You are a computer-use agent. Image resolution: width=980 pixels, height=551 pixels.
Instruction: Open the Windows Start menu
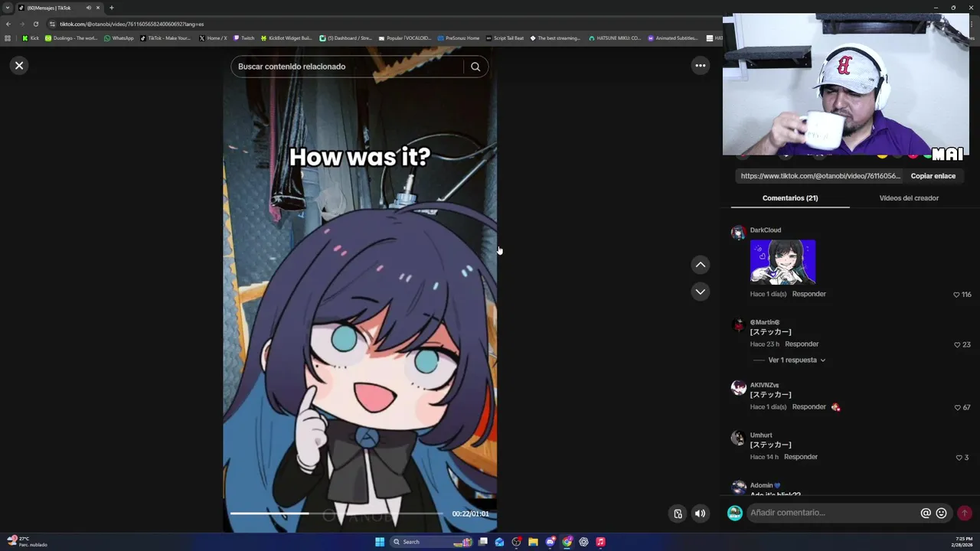click(x=380, y=542)
